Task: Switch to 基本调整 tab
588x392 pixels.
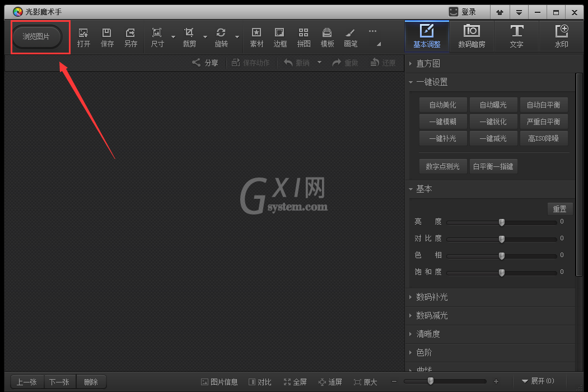Action: point(427,36)
